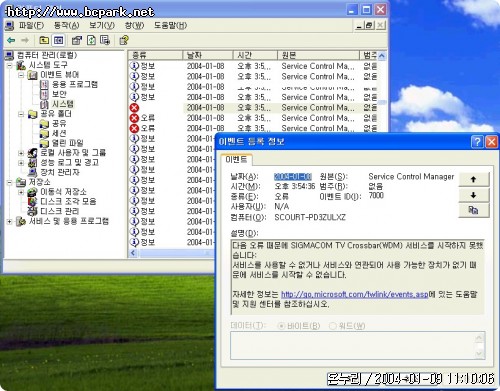Select the 시스템 event log node

pos(63,104)
